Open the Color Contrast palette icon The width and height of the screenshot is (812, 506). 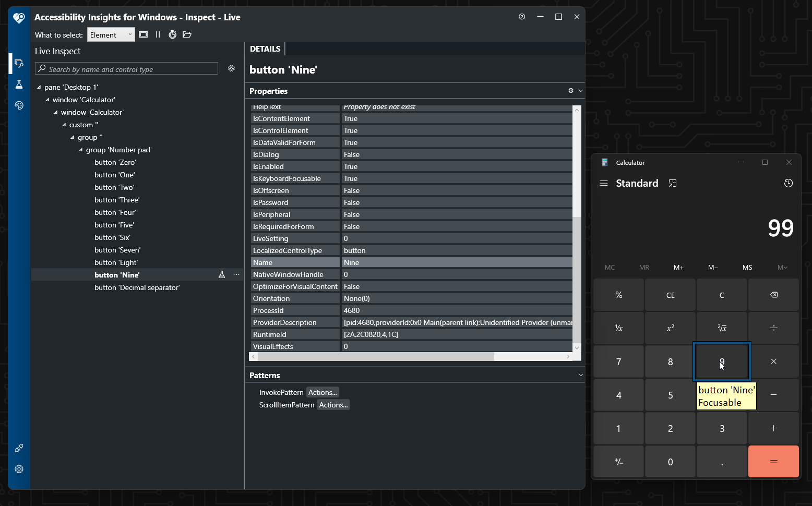tap(19, 105)
